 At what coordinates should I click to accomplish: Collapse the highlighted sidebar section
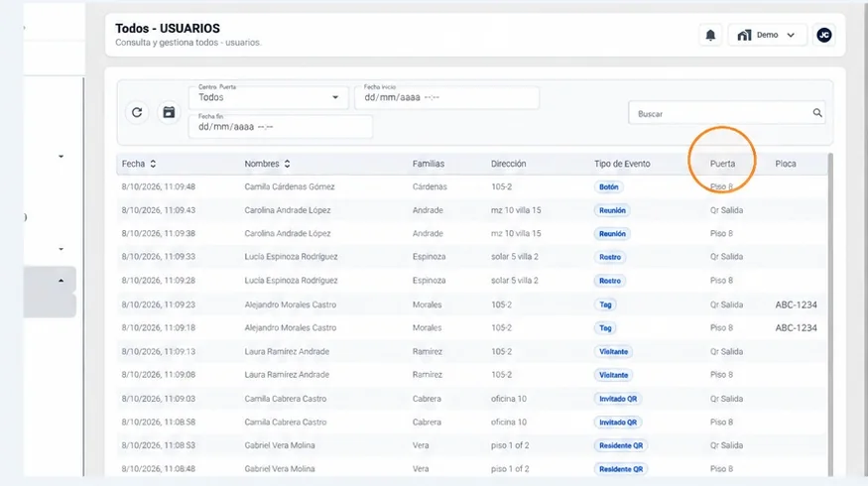pos(61,281)
